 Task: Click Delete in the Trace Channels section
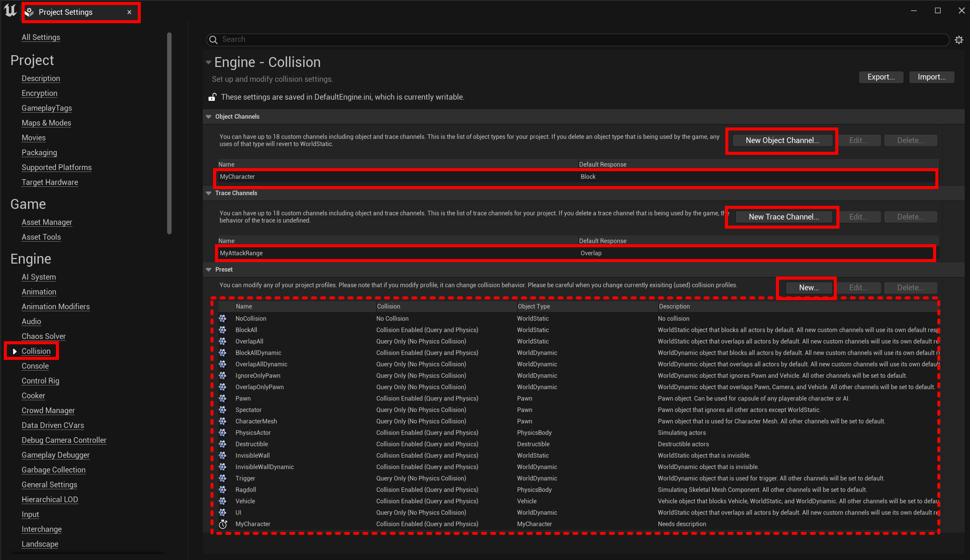[910, 217]
